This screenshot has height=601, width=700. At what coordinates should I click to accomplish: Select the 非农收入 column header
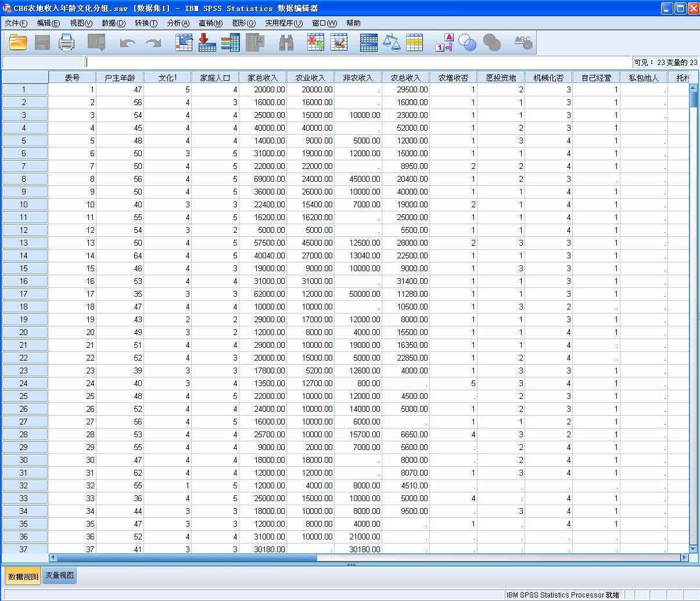coord(358,77)
